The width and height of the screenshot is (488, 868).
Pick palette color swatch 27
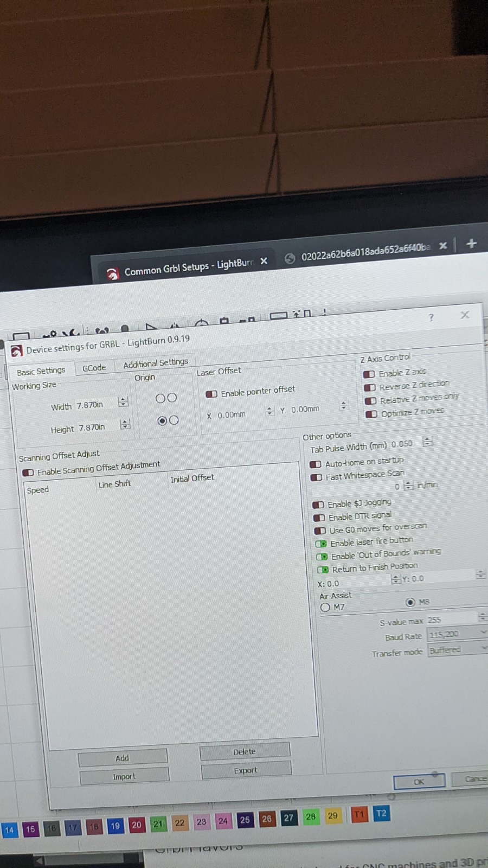(288, 818)
